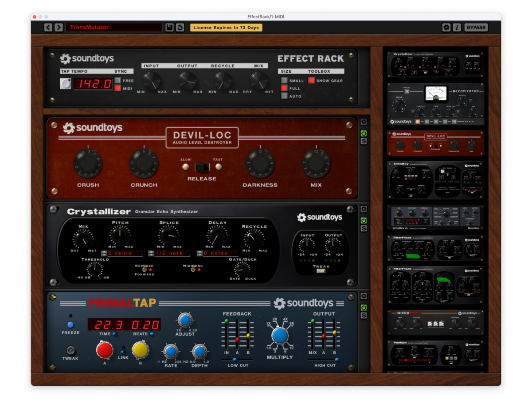Image resolution: width=532 pixels, height=399 pixels.
Task: Go to the previous preset arrow
Action: coord(48,27)
